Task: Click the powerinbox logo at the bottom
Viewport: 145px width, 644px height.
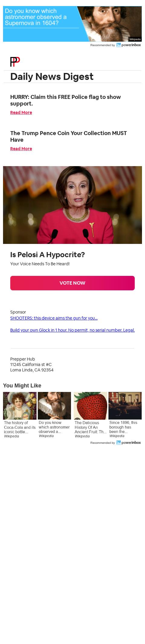Action: pos(128,443)
